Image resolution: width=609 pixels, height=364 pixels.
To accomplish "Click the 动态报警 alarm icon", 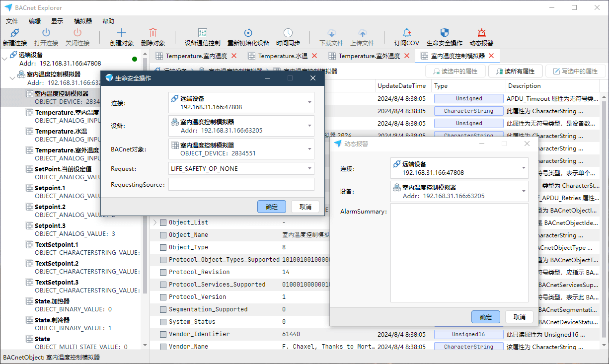I will (x=481, y=34).
